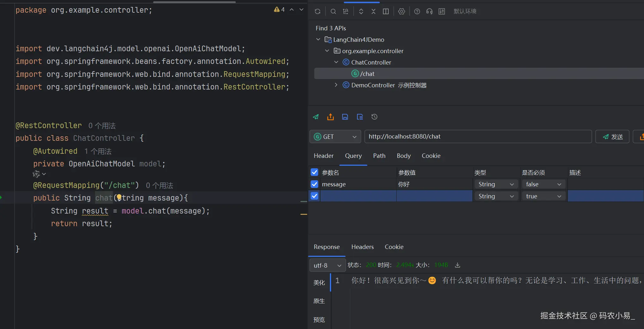The height and width of the screenshot is (329, 644).
Task: Open the settings gear icon
Action: 401,11
